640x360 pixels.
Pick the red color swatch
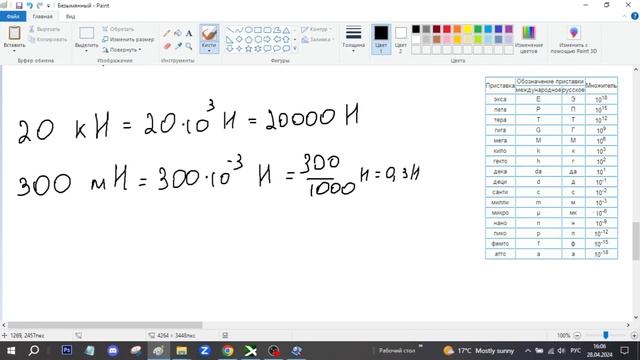(447, 29)
